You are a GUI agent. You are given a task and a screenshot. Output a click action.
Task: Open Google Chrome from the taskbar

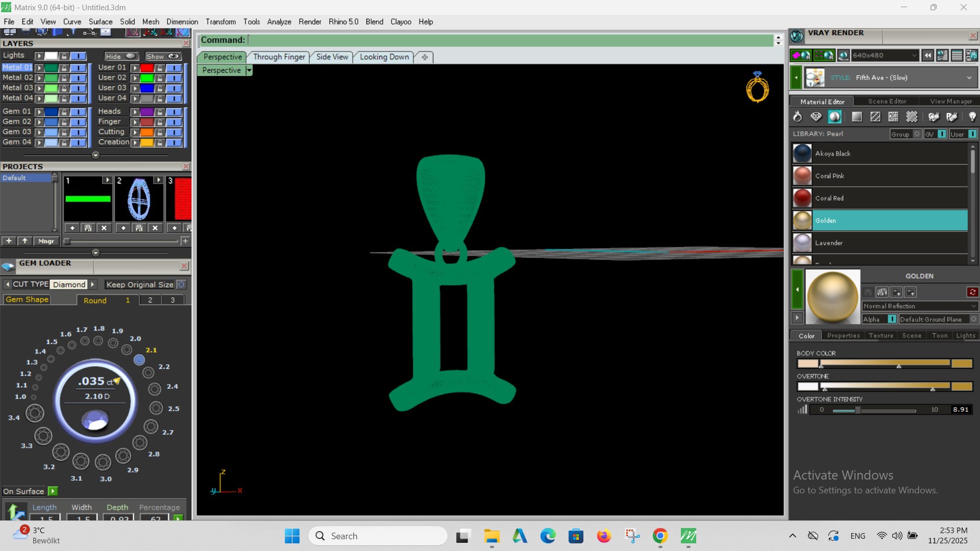[660, 536]
